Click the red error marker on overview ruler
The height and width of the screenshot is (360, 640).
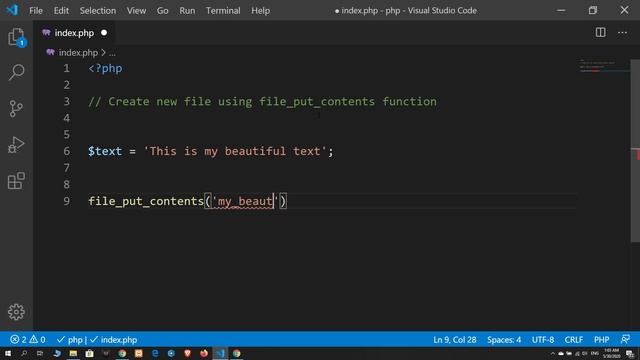click(x=638, y=154)
